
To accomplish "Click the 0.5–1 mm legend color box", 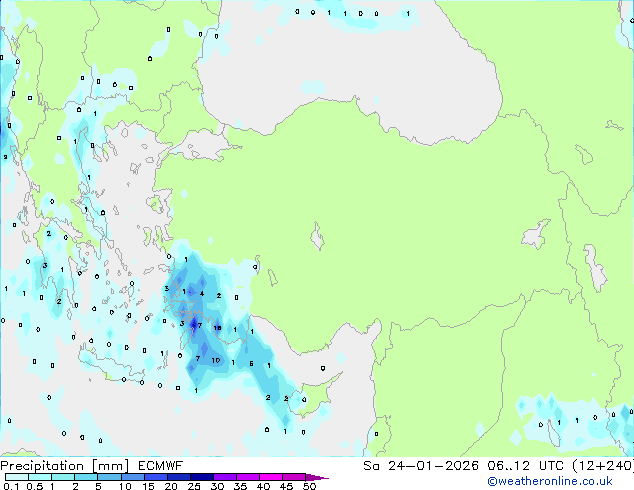I will click(40, 477).
